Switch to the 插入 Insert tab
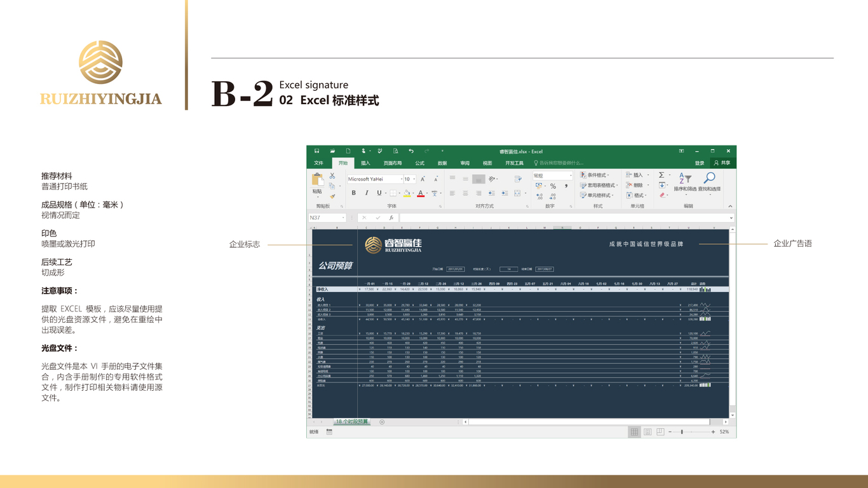The image size is (868, 488). coord(365,163)
